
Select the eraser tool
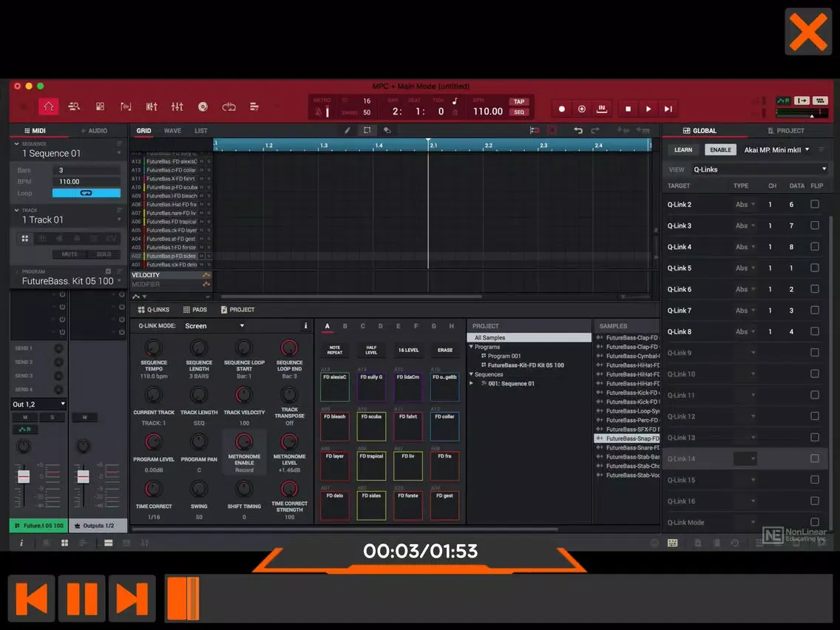[x=387, y=130]
